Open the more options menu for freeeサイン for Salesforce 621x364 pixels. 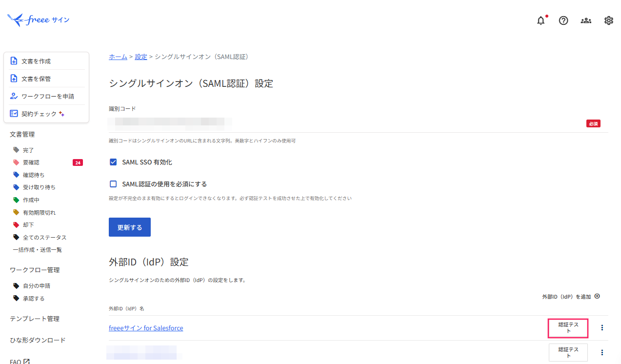pyautogui.click(x=602, y=328)
